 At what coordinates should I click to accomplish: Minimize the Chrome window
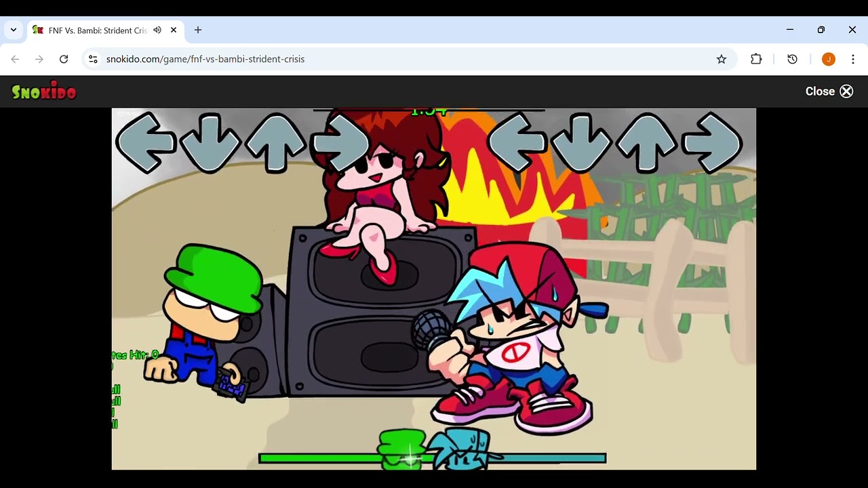(x=790, y=30)
